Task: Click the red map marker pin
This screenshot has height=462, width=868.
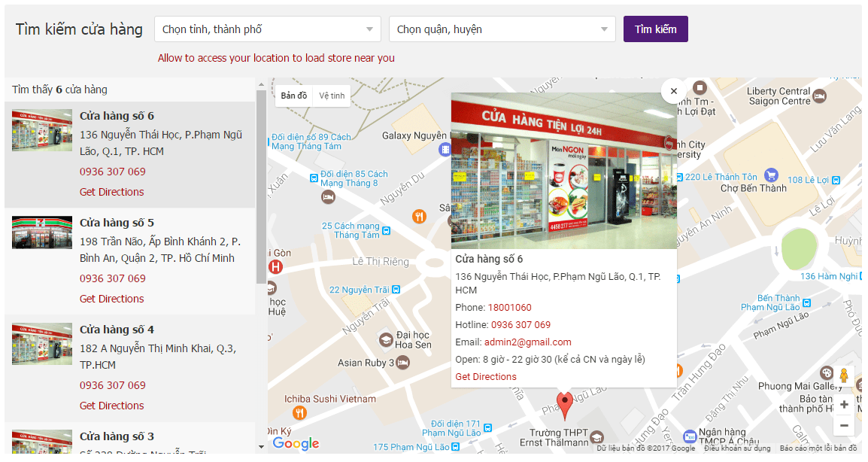Action: (x=564, y=406)
